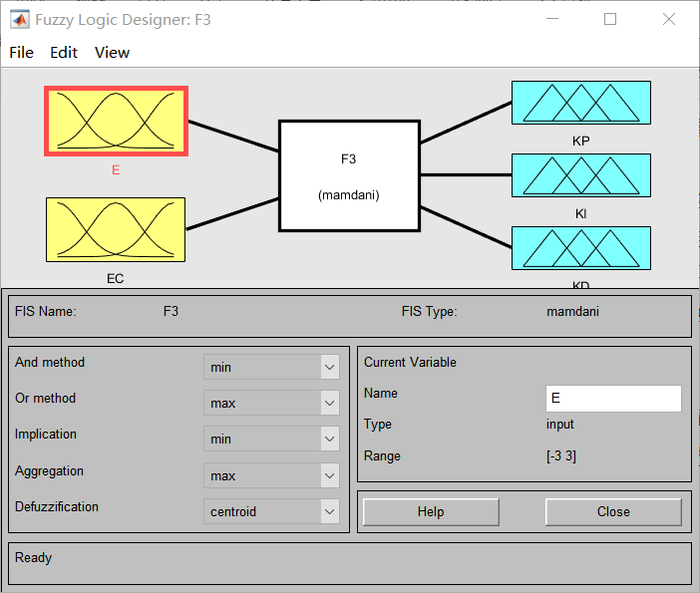Click the And method label

pos(50,363)
